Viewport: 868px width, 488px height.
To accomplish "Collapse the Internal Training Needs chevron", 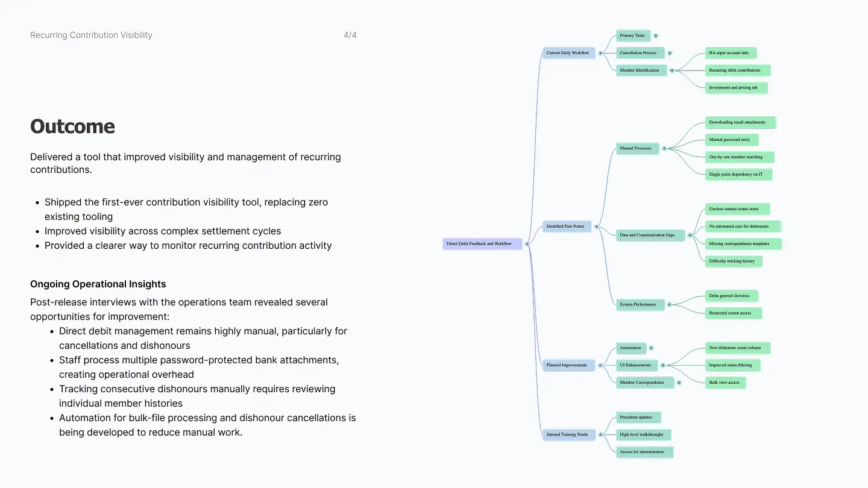I will coord(601,434).
